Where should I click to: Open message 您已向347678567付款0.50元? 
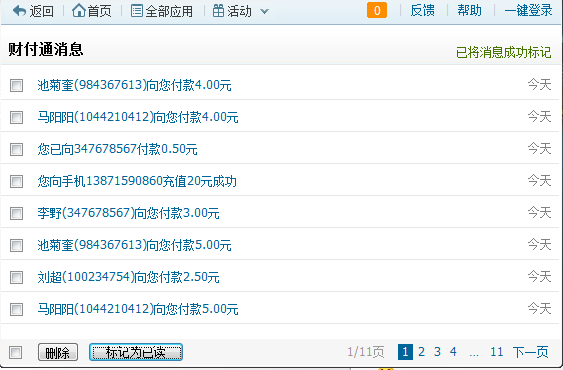tap(117, 149)
